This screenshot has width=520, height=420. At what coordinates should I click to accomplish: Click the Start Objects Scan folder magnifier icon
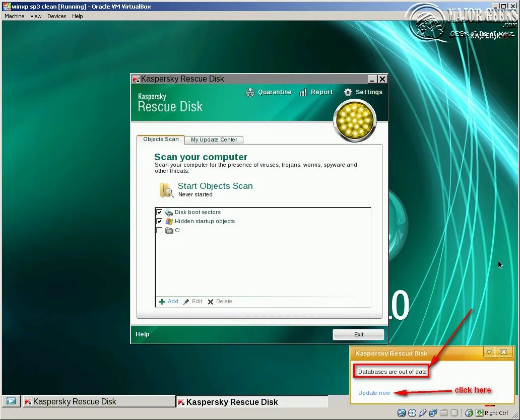click(166, 190)
